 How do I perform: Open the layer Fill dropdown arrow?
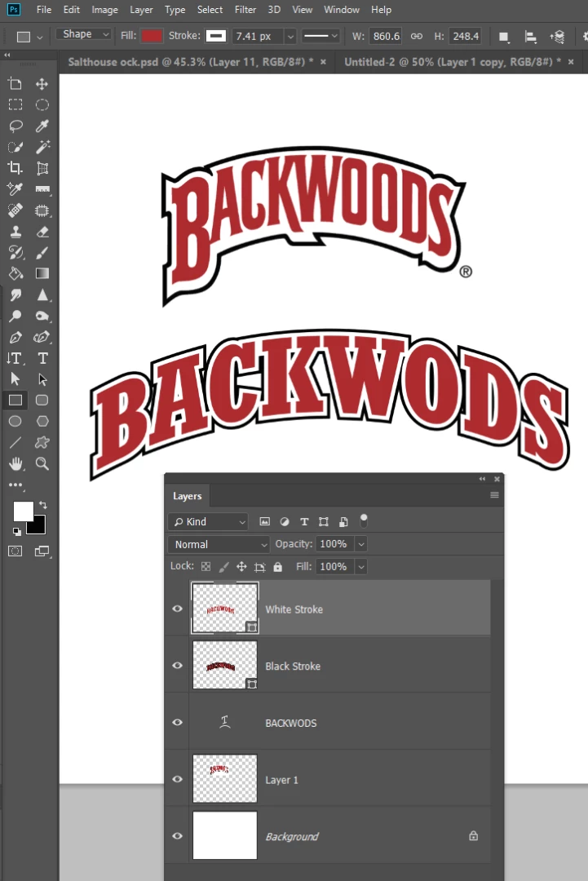tap(361, 566)
